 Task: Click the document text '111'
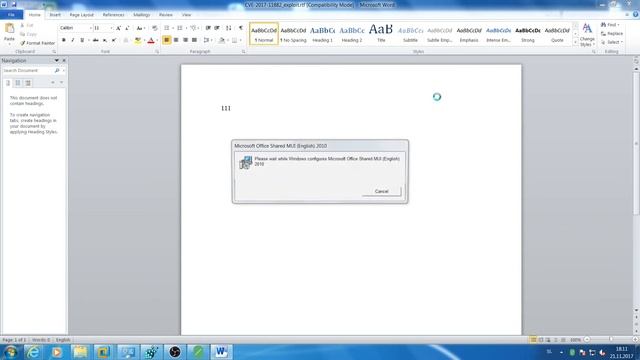coord(226,108)
